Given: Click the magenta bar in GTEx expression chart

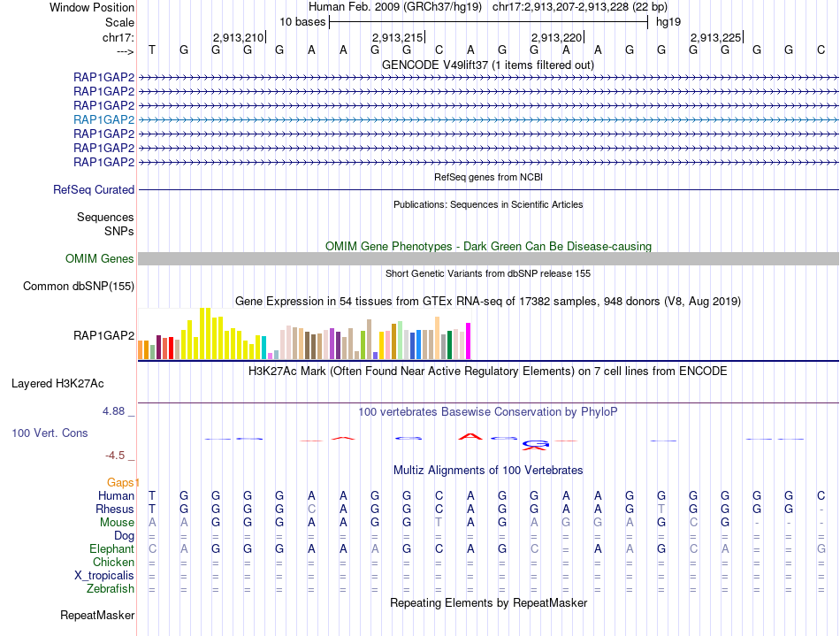Looking at the screenshot, I should coord(469,341).
